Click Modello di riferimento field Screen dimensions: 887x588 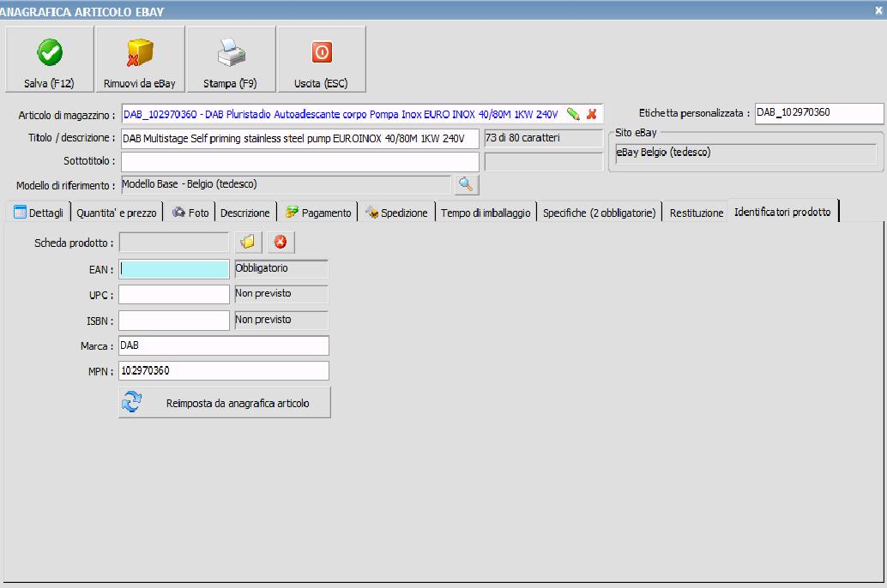point(287,184)
